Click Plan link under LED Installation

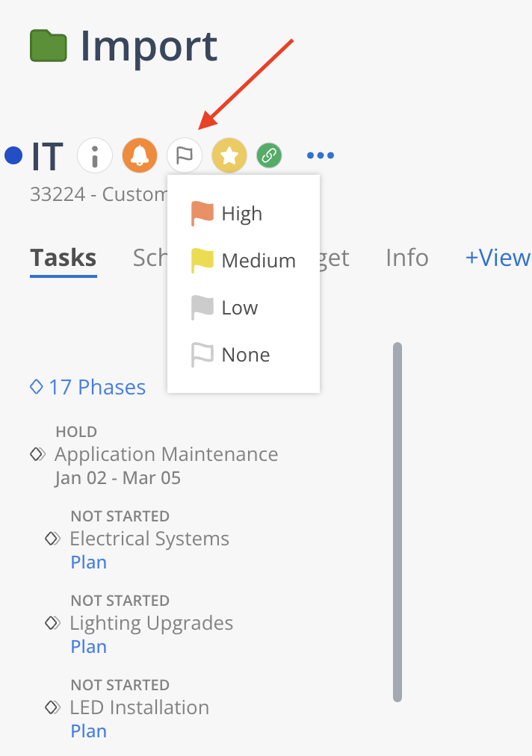point(89,731)
